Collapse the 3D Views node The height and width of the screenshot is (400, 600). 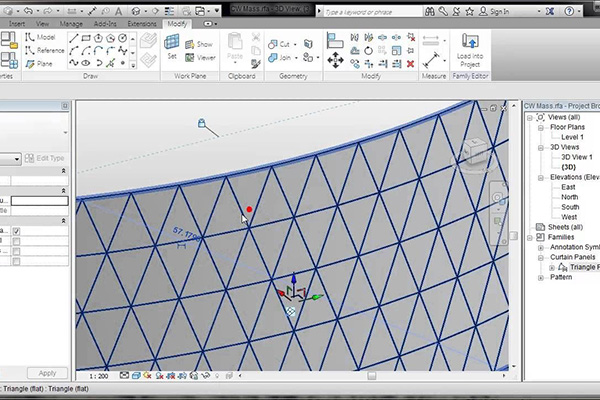point(541,147)
